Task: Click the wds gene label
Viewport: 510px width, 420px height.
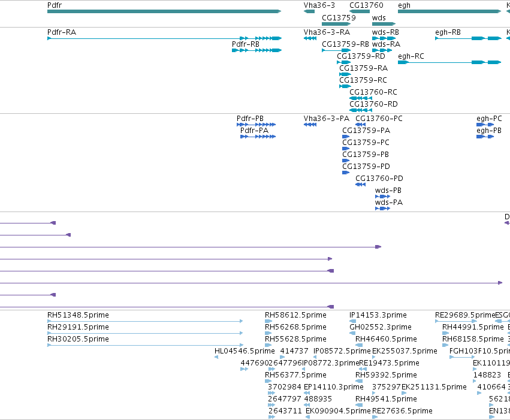Action: 379,17
